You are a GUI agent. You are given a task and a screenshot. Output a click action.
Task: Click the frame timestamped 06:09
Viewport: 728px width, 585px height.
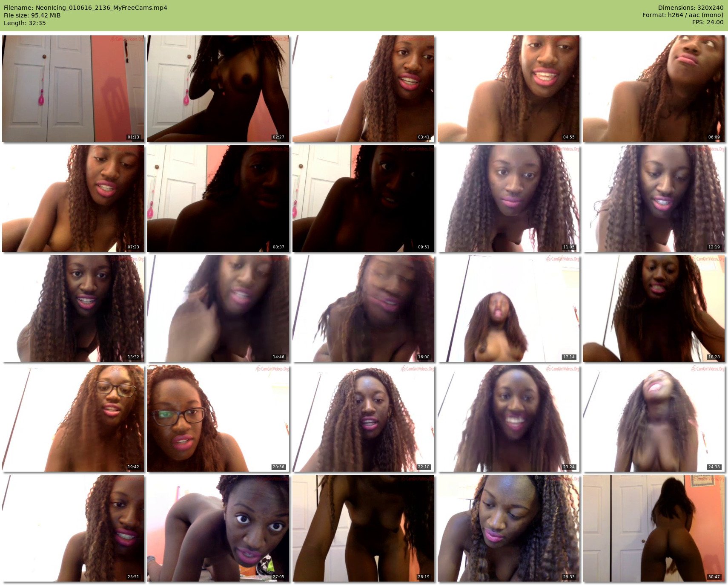tap(654, 89)
